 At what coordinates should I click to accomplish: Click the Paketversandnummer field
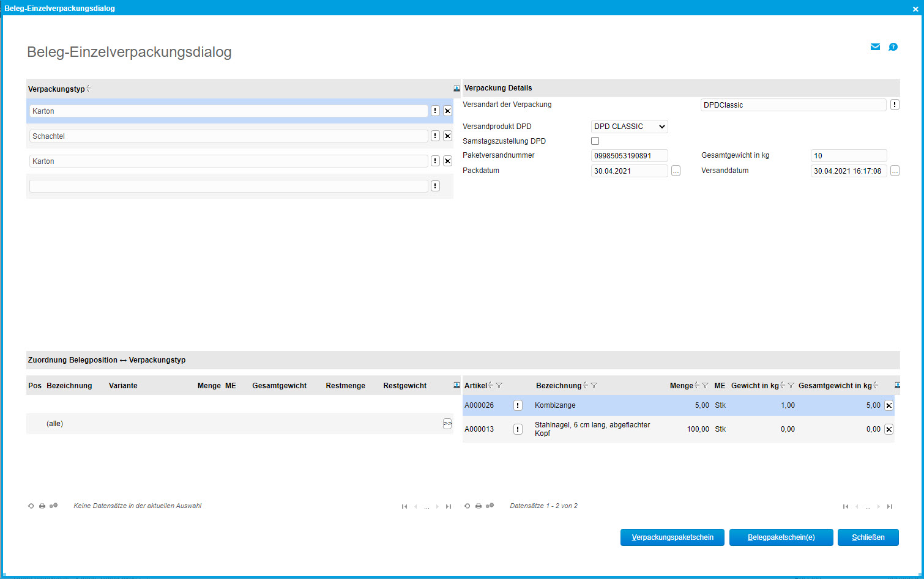point(629,155)
